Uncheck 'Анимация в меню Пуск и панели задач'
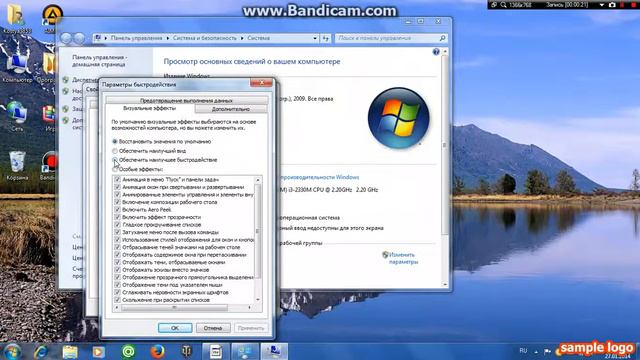 117,180
